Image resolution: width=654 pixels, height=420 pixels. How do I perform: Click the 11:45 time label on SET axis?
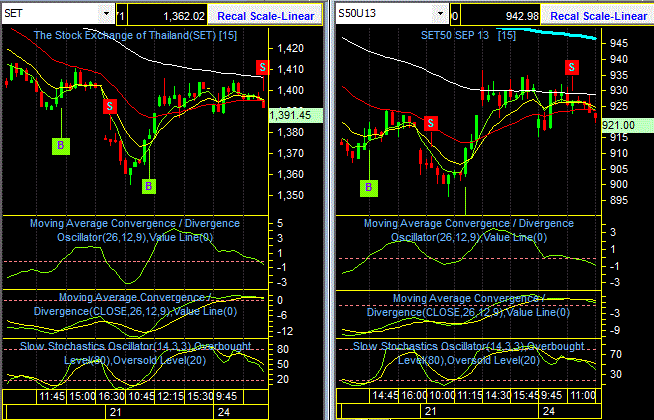pos(52,396)
